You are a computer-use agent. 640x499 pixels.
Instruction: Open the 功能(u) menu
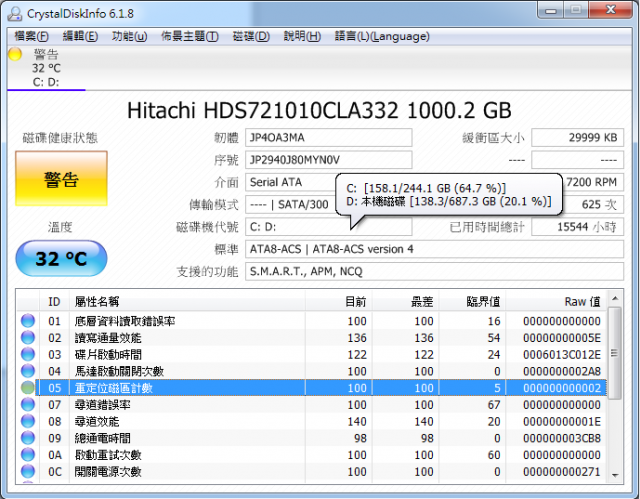129,36
